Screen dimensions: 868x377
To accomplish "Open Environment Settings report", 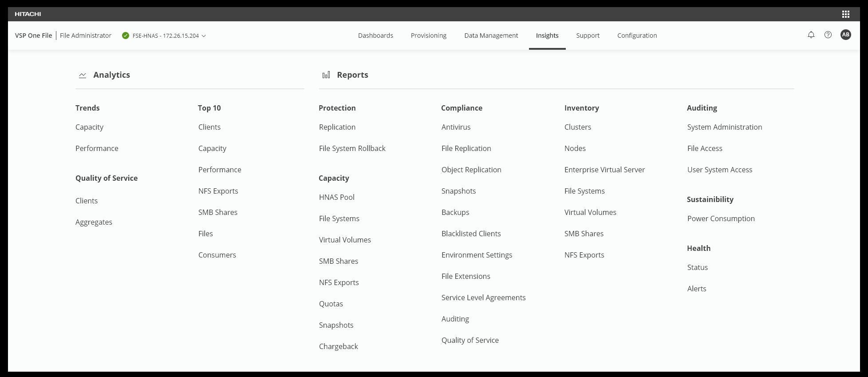I will [x=477, y=255].
